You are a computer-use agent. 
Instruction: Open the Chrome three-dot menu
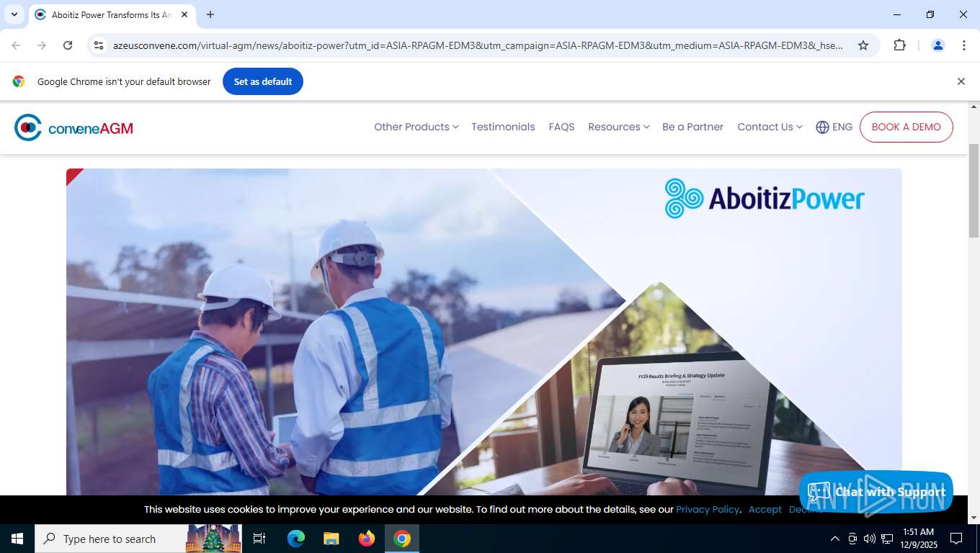point(964,45)
